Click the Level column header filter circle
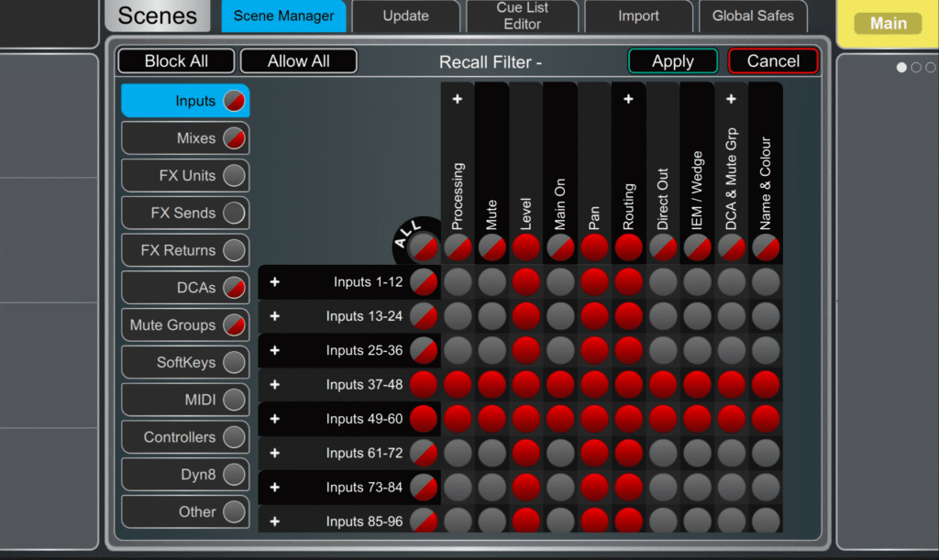 click(x=526, y=247)
